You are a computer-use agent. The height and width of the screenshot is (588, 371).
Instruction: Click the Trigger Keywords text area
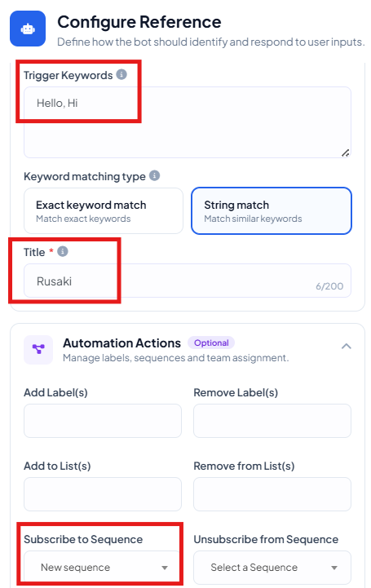[x=188, y=122]
